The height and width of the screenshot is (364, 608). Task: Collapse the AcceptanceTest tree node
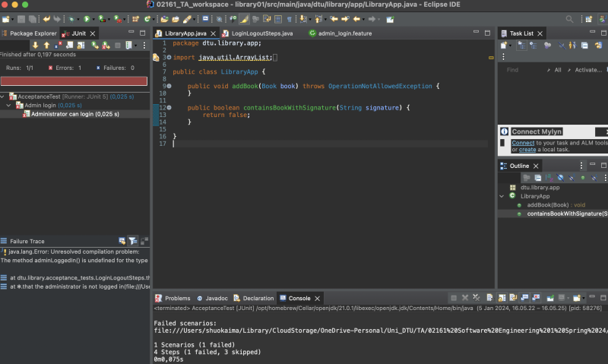pyautogui.click(x=3, y=97)
